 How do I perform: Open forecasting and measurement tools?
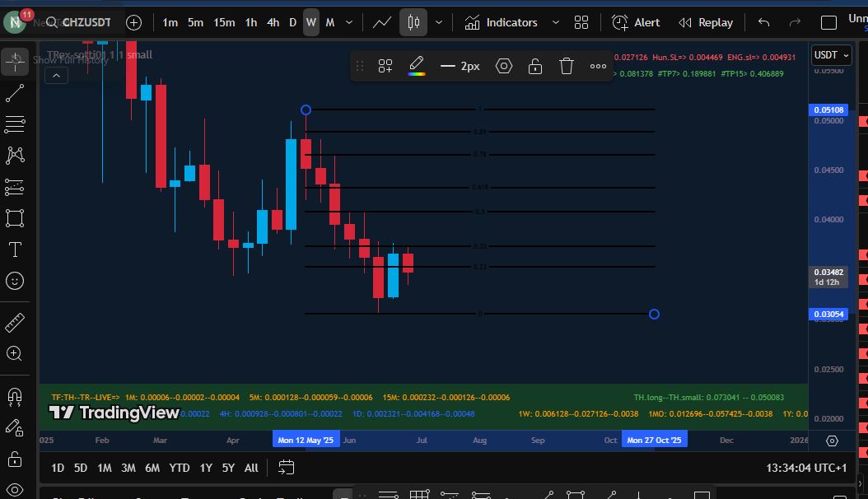point(15,187)
